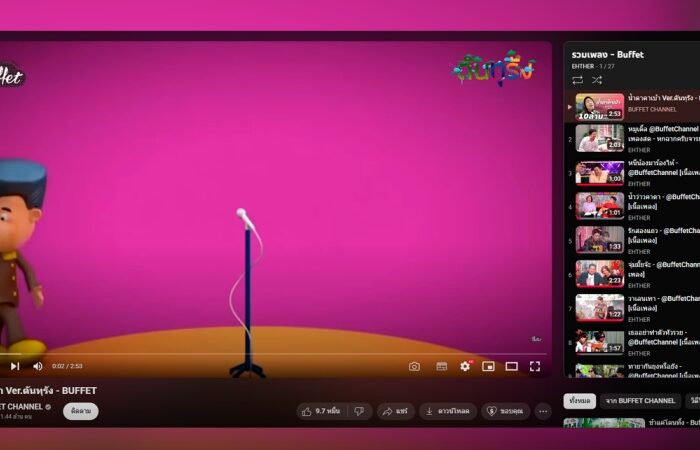This screenshot has width=700, height=450.
Task: Mute the video volume
Action: click(38, 366)
